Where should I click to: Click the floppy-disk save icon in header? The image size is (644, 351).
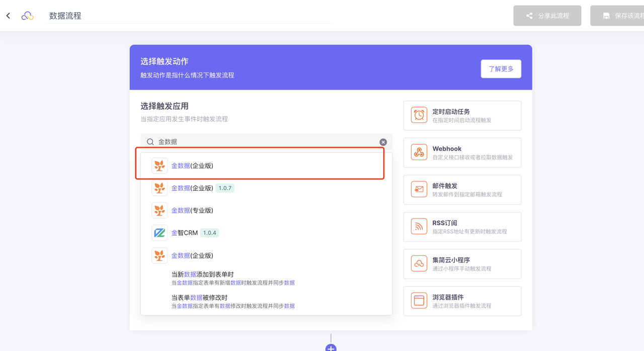point(606,16)
